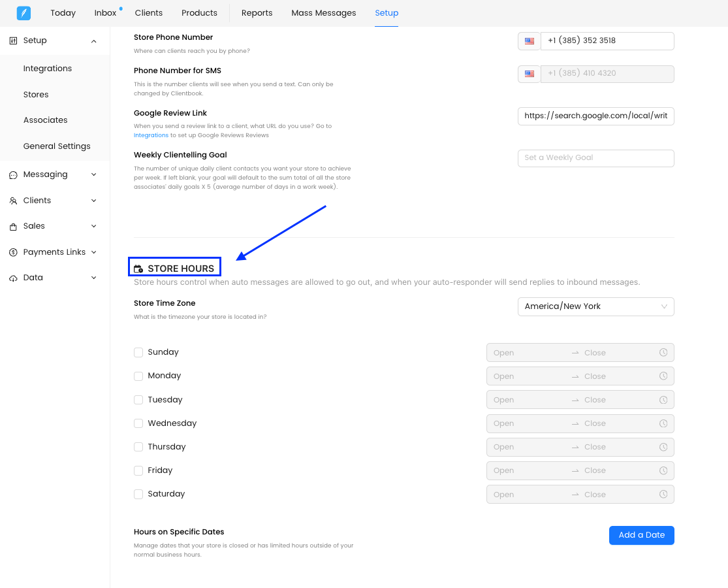Click the Google Review Link URL field
Screen dimensions: 728x588
(x=595, y=116)
